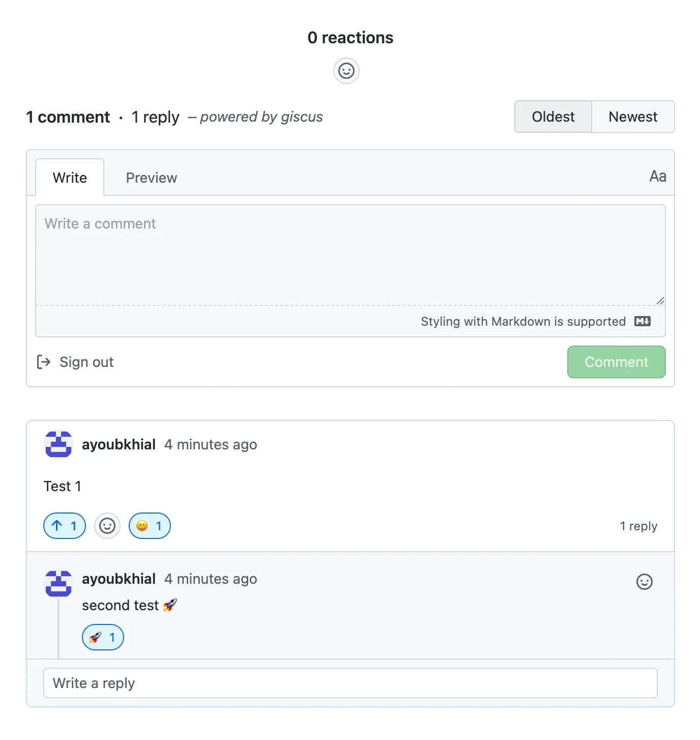Add reaction to the 'second test' reply
The width and height of the screenshot is (700, 740).
tap(644, 582)
